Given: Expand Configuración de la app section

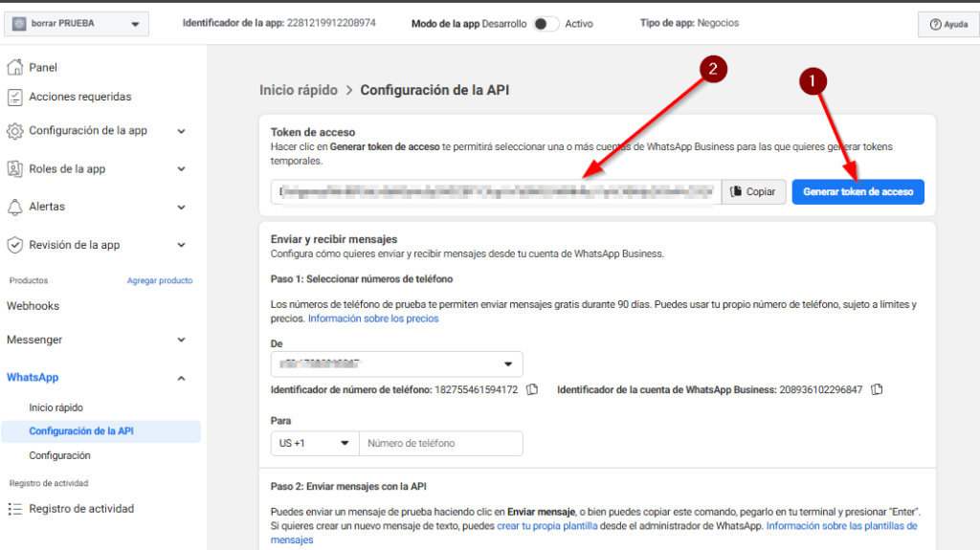Looking at the screenshot, I should coord(181,131).
